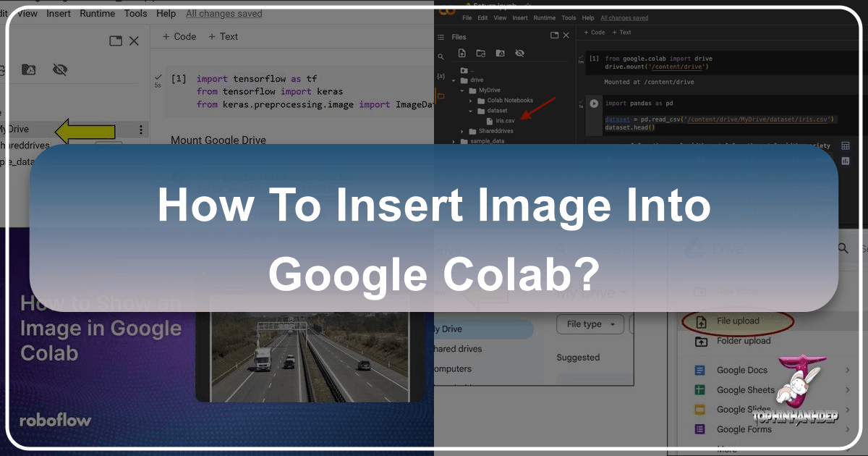
Task: Open three-dot menu beside highlighted MyDrive row
Action: pos(140,130)
